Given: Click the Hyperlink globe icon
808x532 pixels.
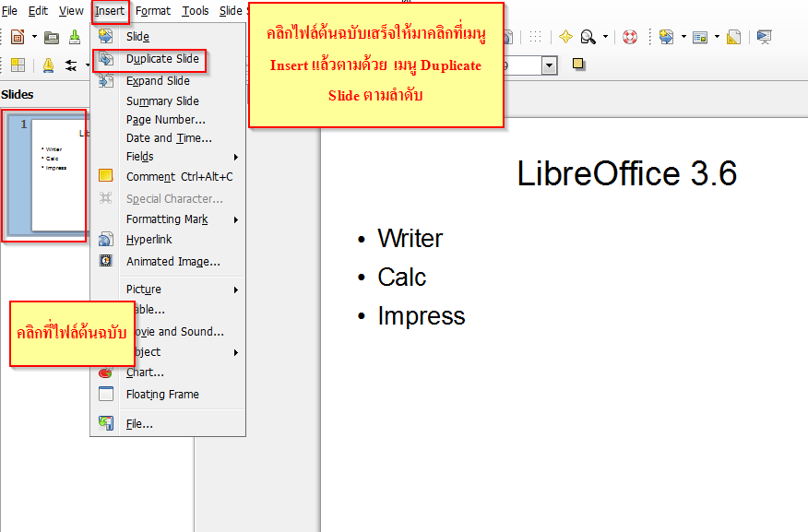Looking at the screenshot, I should pyautogui.click(x=106, y=239).
